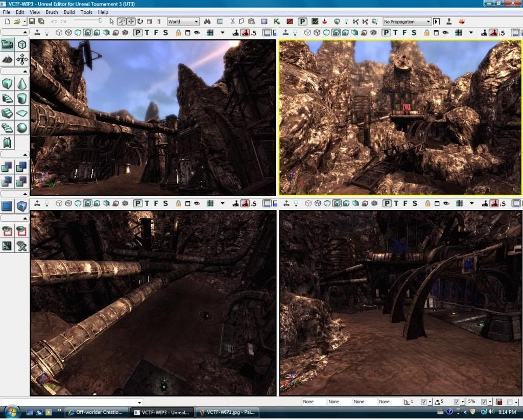
Task: Collapse the volumes section arrow
Action: click(x=26, y=194)
